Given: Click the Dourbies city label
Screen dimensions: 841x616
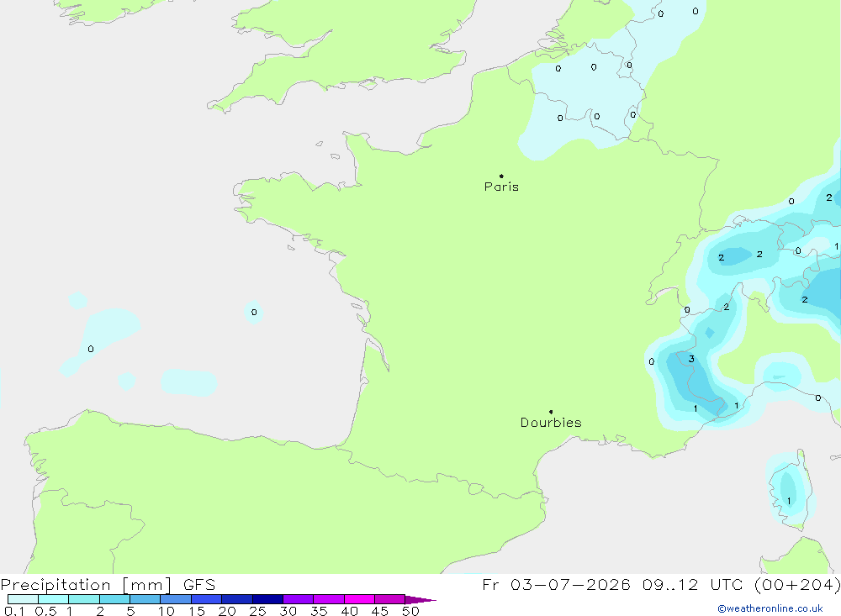Looking at the screenshot, I should (x=551, y=423).
